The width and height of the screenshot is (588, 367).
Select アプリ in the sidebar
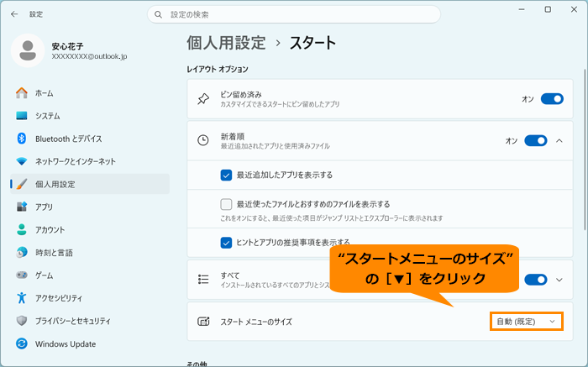point(90,207)
